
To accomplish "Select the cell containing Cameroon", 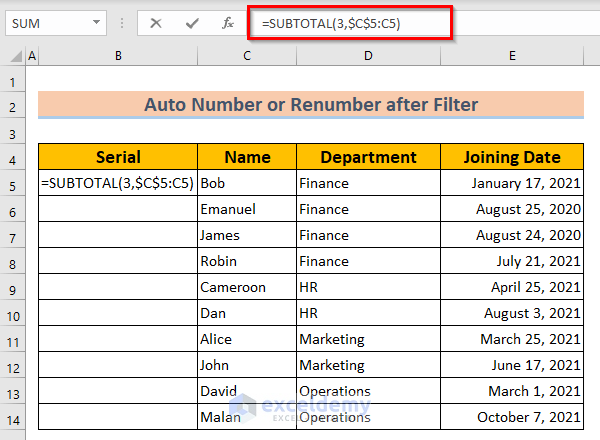I will click(x=247, y=288).
